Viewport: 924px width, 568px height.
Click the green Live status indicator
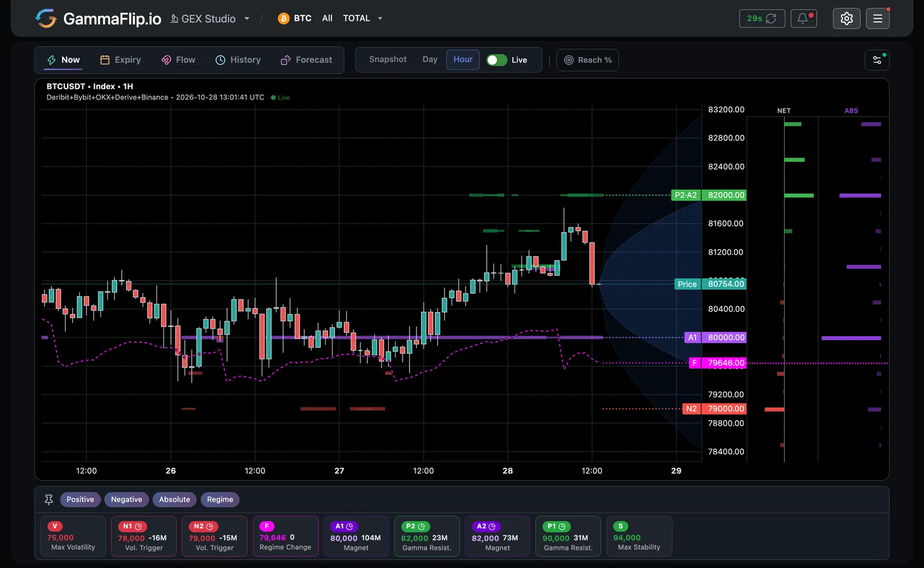281,98
